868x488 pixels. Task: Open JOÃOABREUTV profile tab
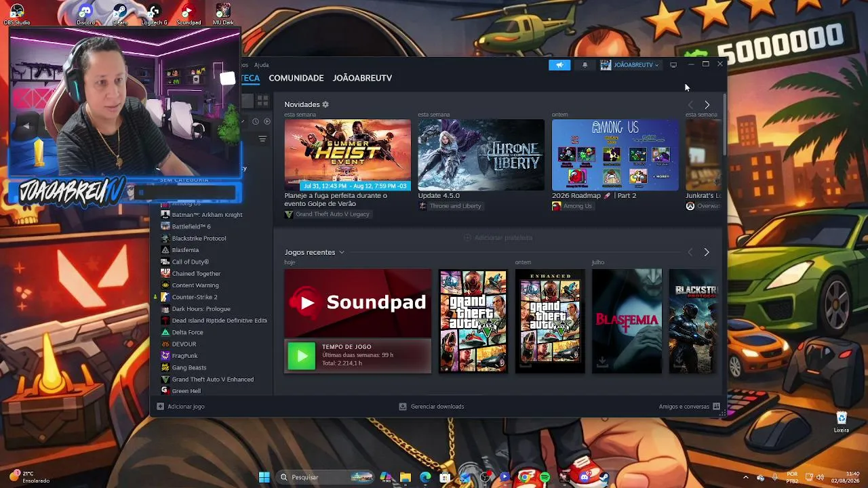click(x=362, y=78)
